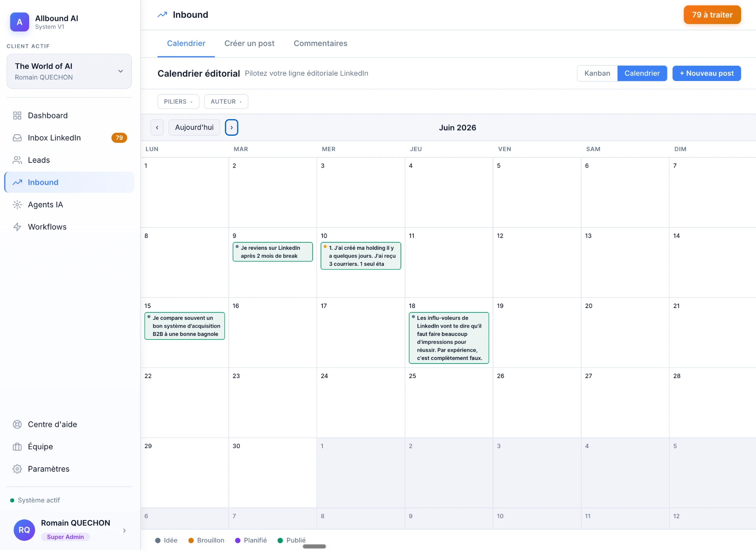
Task: Open post 'Je reviens sur LinkedIn' on June 9
Action: [272, 252]
